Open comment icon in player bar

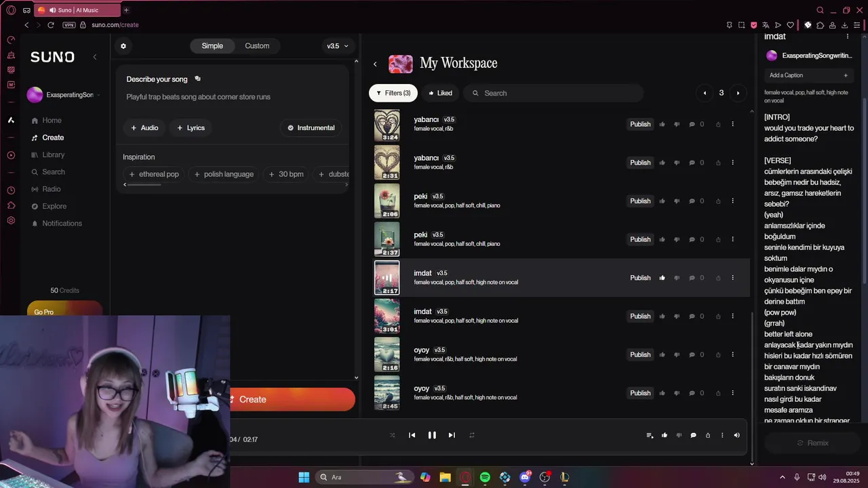click(693, 435)
